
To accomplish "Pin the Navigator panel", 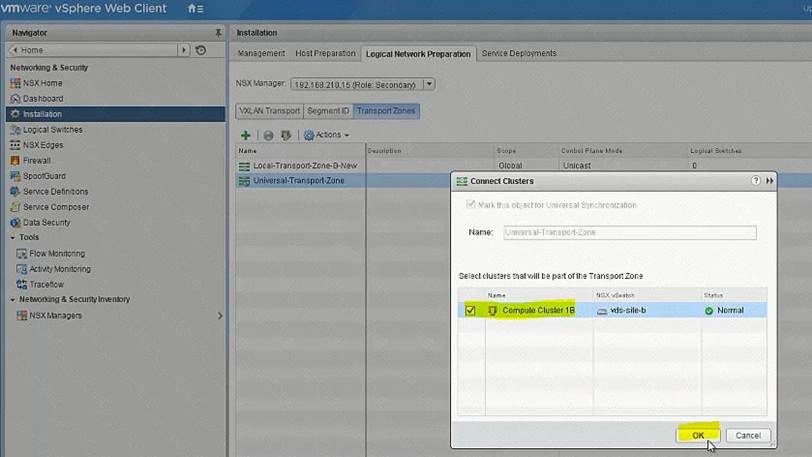I will coord(218,33).
